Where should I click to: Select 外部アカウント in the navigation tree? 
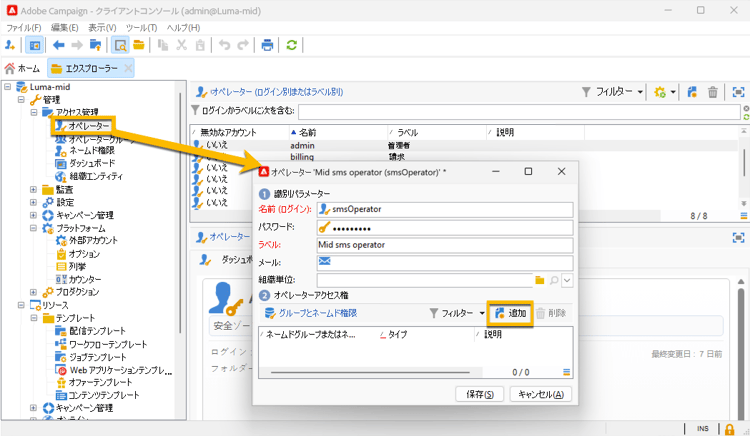tap(93, 240)
